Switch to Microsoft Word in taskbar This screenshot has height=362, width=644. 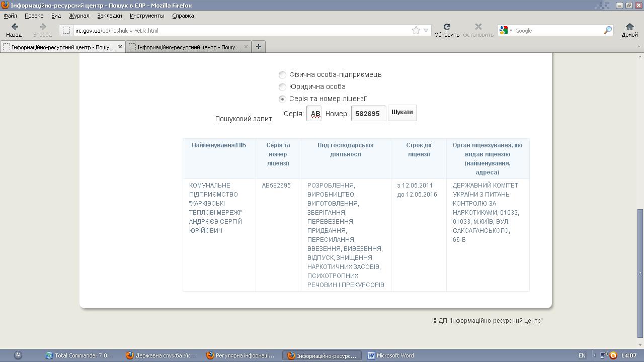[x=391, y=355]
